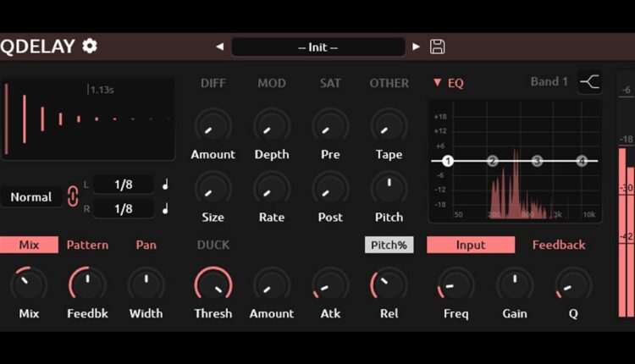Collapse the EQ section triangle
The height and width of the screenshot is (364, 635).
(x=438, y=83)
